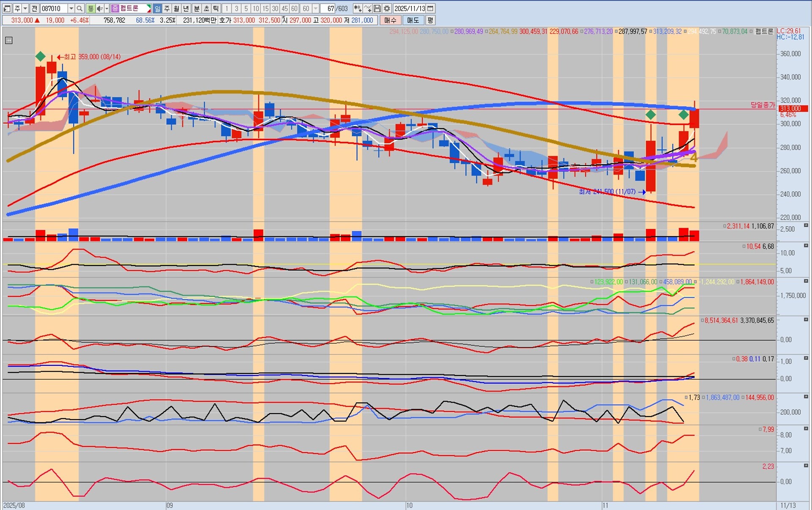
Task: Click the sound speaker icon
Action: pos(100,8)
